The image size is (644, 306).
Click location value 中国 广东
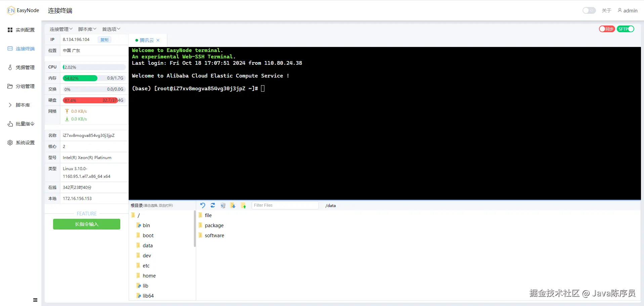[x=72, y=51]
